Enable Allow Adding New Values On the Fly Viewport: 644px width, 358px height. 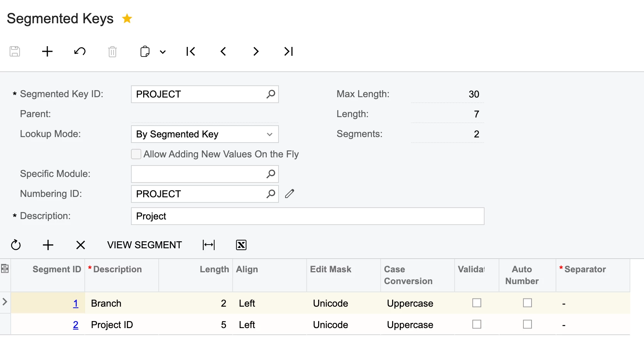click(136, 154)
